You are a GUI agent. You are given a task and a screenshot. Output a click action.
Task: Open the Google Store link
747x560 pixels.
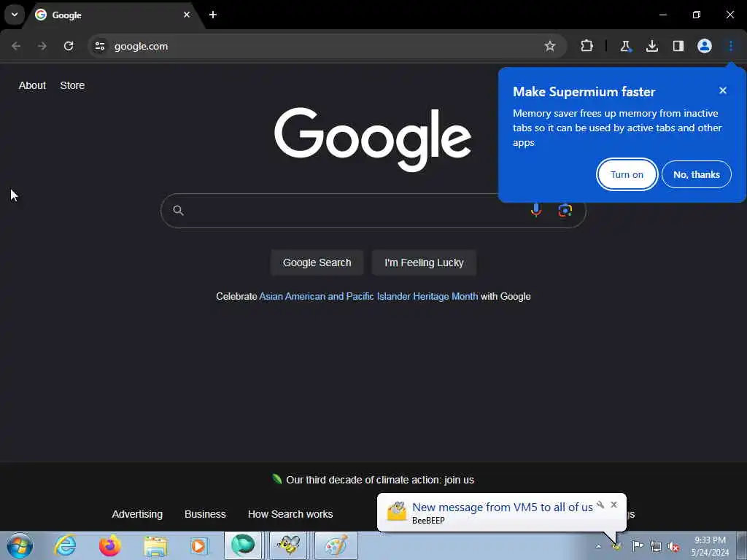[72, 86]
